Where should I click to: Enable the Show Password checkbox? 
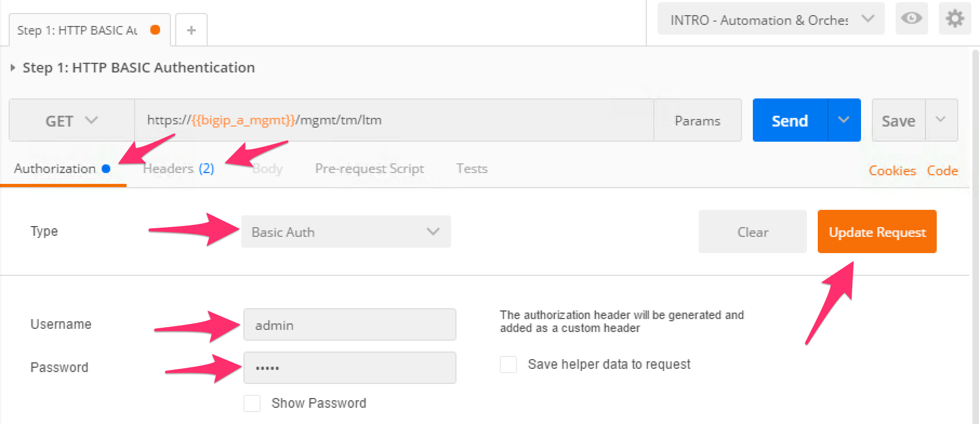point(252,403)
